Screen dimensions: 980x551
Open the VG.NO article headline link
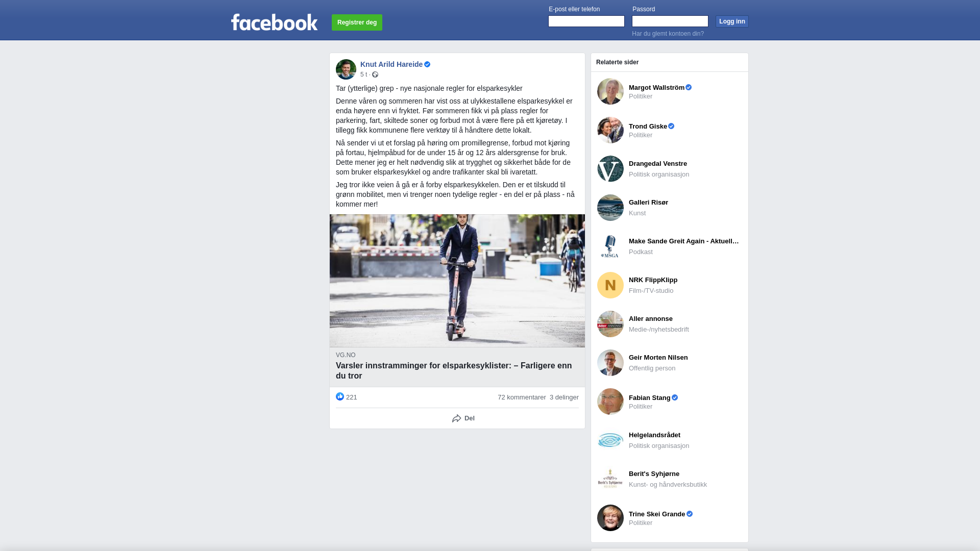click(454, 371)
